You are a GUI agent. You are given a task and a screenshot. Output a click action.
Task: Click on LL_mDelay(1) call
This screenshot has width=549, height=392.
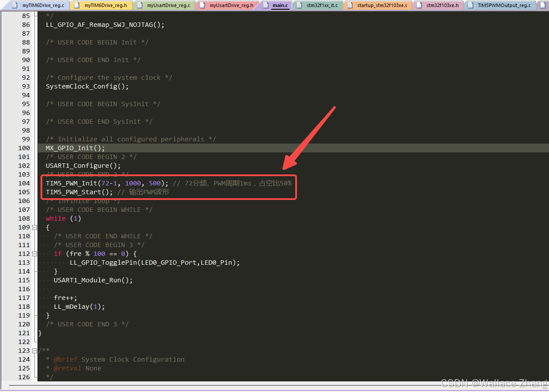[79, 307]
